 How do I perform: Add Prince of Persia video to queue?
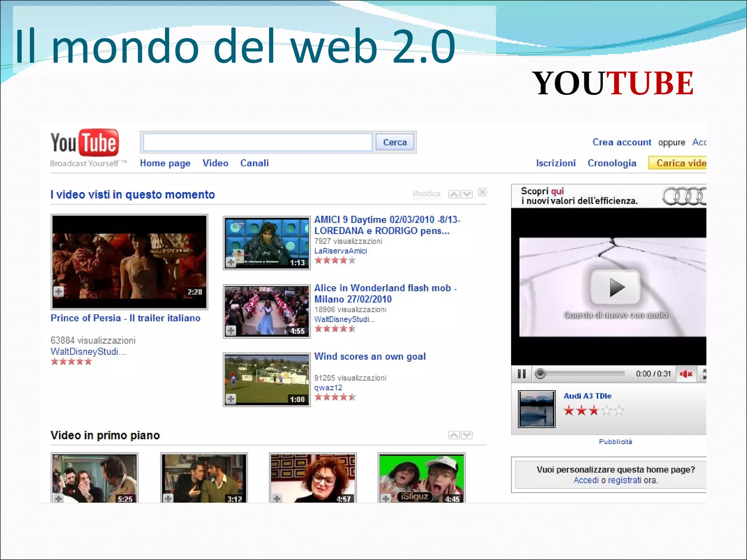click(x=58, y=292)
